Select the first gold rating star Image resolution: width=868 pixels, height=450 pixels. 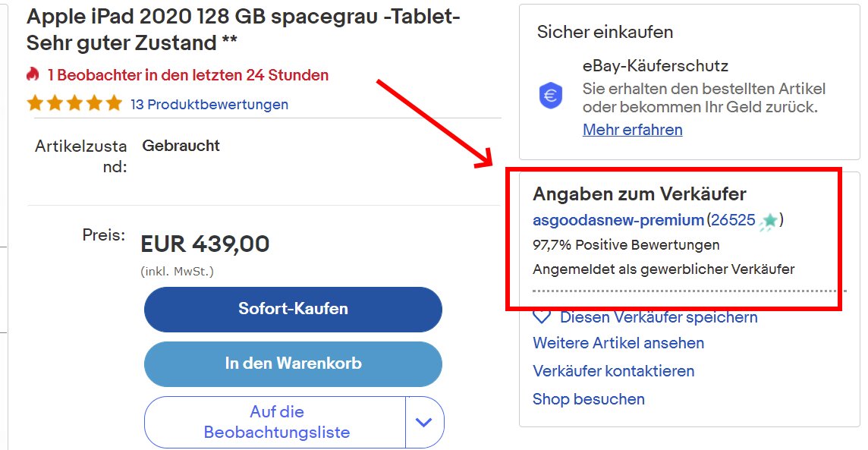point(36,102)
